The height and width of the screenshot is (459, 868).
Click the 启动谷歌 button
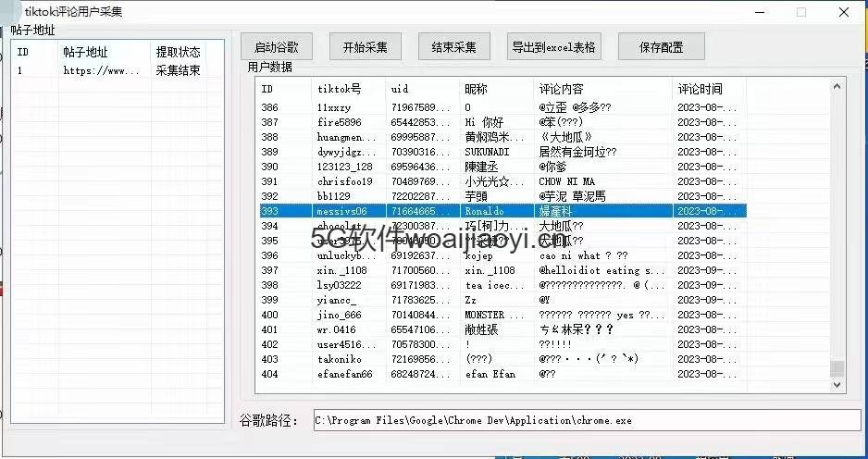pos(277,47)
